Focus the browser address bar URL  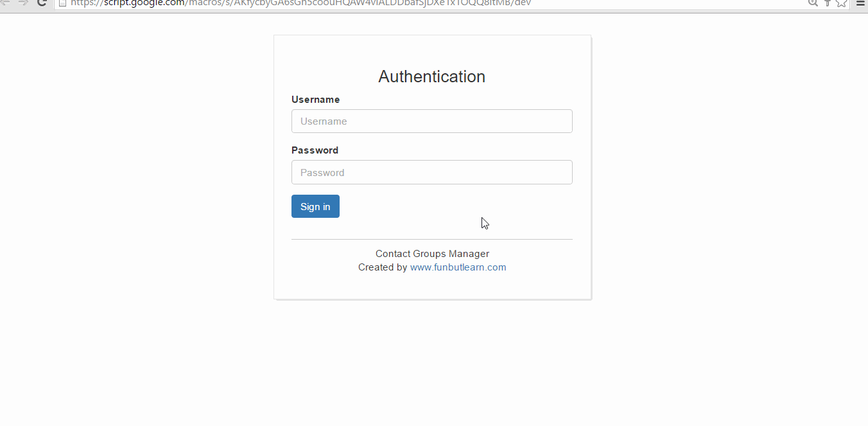[430, 3]
